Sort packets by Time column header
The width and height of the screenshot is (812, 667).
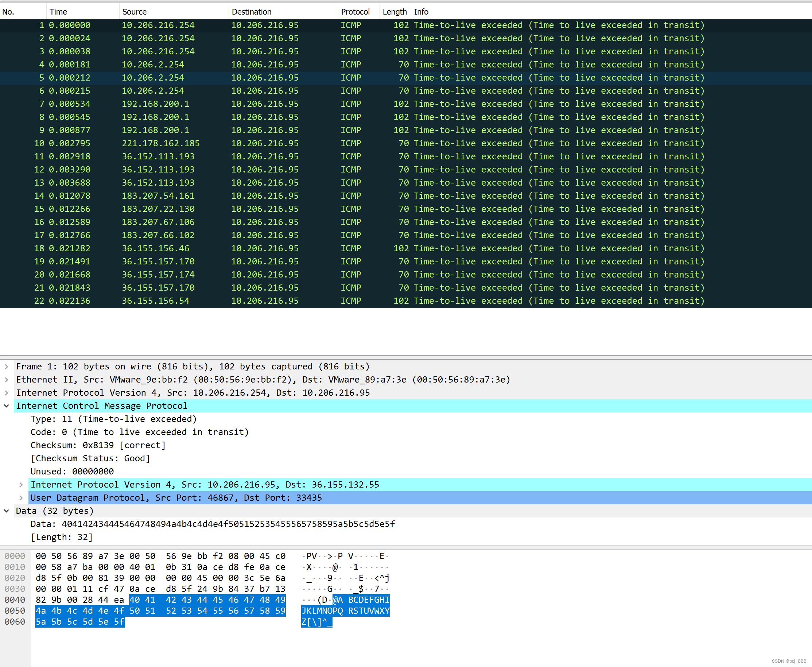coord(58,12)
